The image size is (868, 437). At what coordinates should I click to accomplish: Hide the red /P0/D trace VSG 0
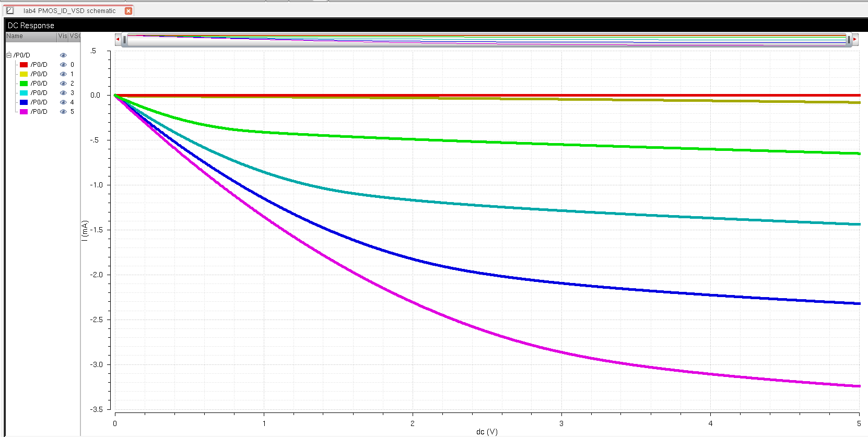(x=63, y=65)
